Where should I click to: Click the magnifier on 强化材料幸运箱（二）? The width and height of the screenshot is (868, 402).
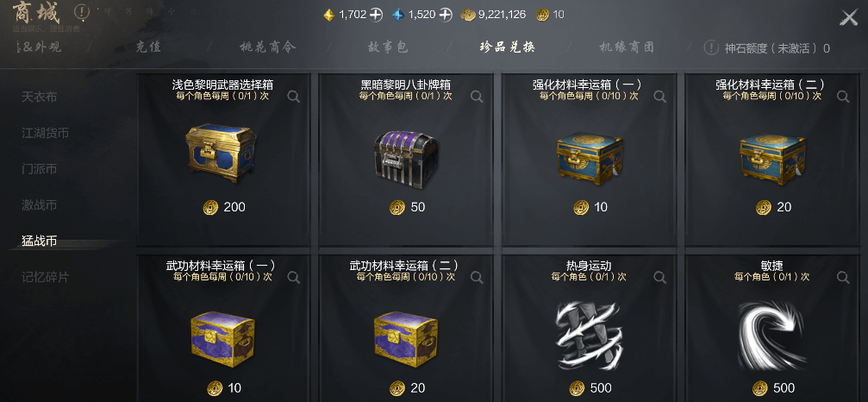coord(843,97)
